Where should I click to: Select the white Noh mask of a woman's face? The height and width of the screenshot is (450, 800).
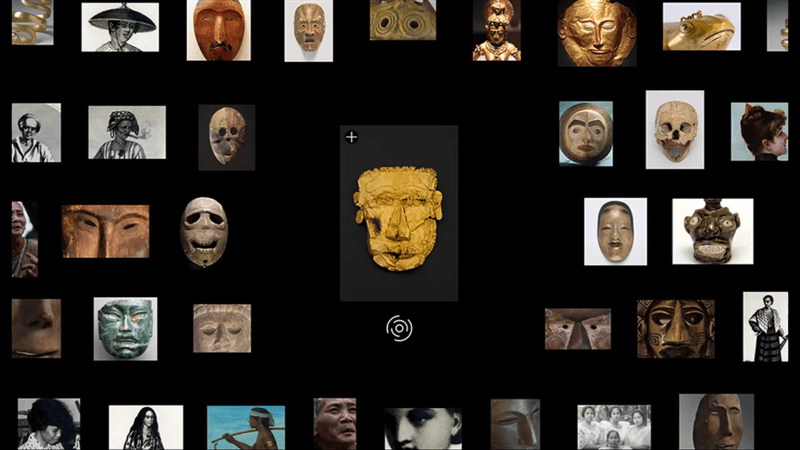click(x=615, y=232)
